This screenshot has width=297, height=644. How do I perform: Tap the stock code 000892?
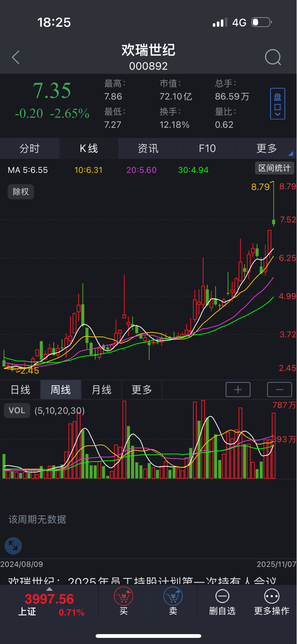[148, 66]
